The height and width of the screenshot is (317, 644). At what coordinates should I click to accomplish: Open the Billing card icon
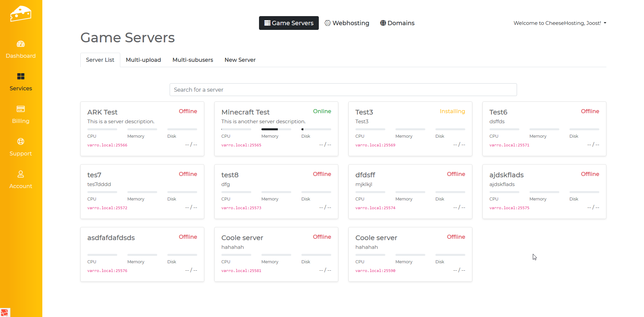(20, 109)
